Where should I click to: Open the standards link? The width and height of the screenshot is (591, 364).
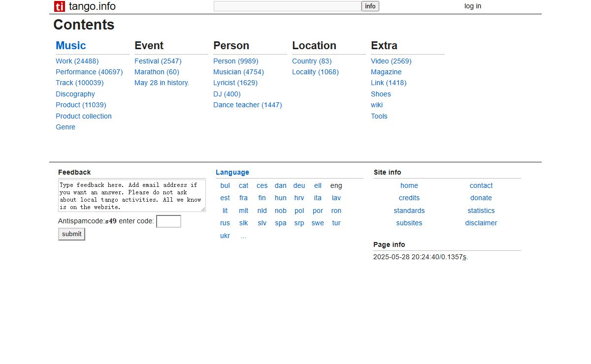409,211
